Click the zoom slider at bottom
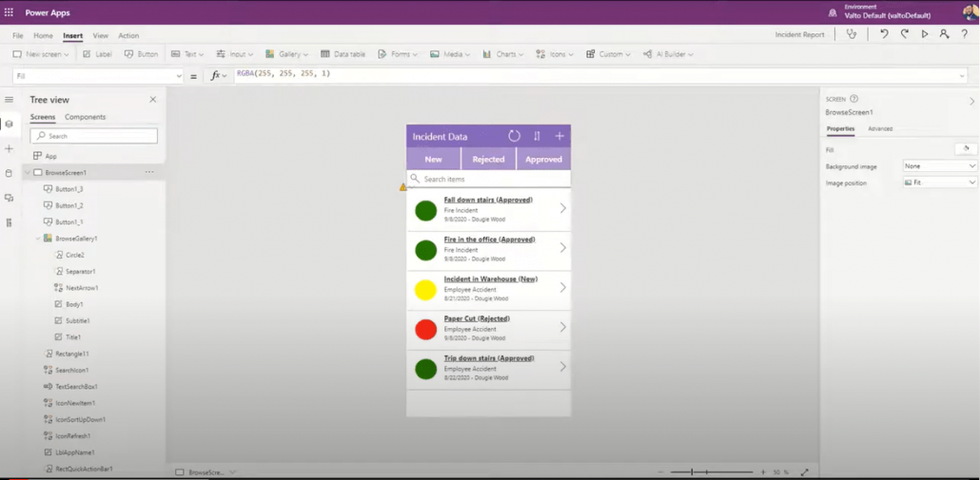This screenshot has height=480, width=980. click(x=712, y=472)
